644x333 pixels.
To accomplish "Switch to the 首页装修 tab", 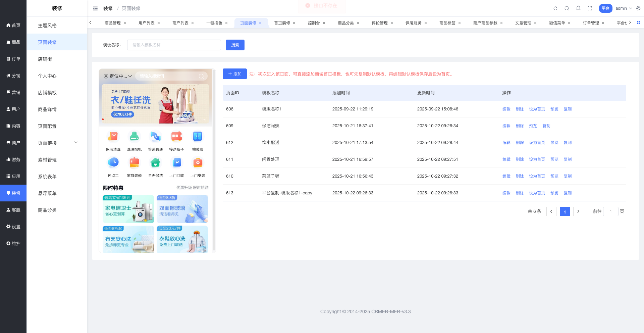I will (282, 23).
